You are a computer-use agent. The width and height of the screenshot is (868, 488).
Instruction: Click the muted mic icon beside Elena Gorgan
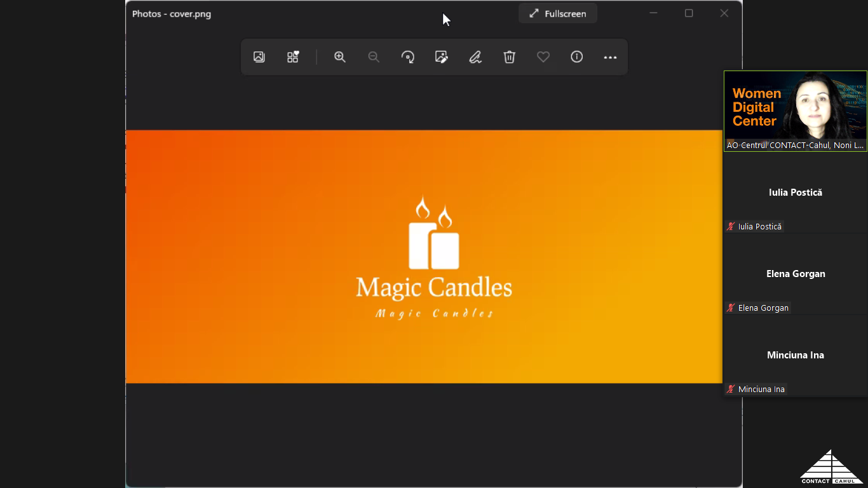click(731, 308)
